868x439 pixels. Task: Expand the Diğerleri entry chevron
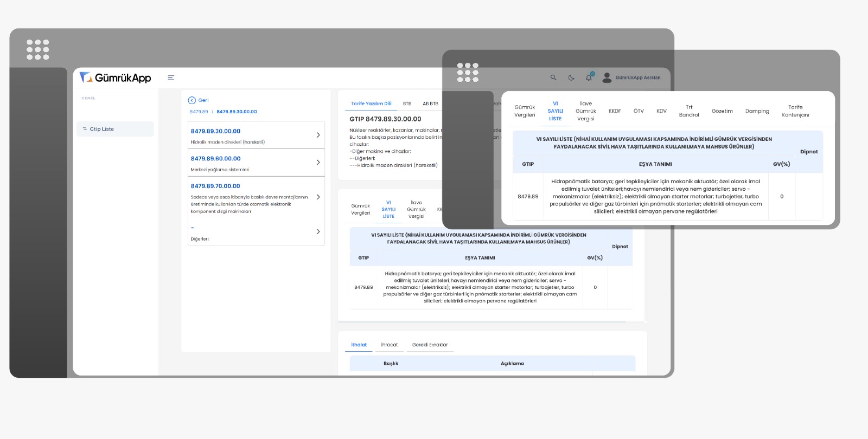coord(318,232)
